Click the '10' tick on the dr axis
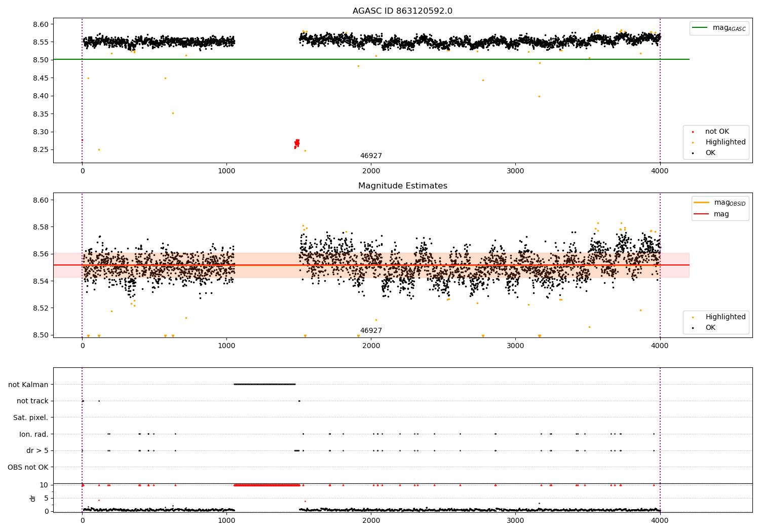The height and width of the screenshot is (532, 760). tap(44, 485)
